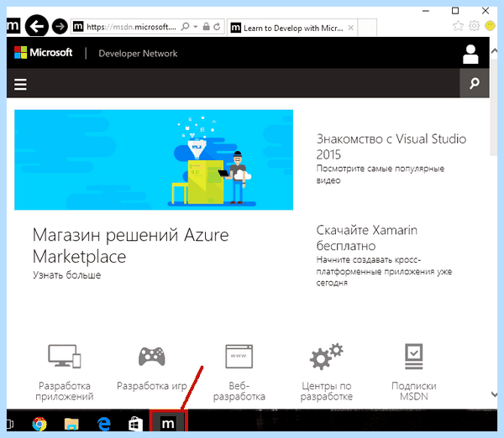Image resolution: width=504 pixels, height=438 pixels.
Task: Open the Developer Network link
Action: click(x=138, y=54)
